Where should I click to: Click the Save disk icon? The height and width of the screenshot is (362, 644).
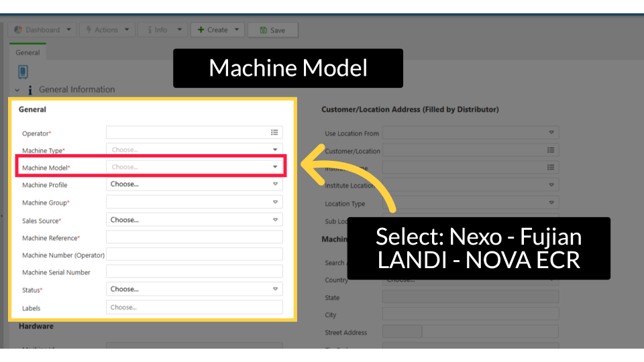click(263, 30)
